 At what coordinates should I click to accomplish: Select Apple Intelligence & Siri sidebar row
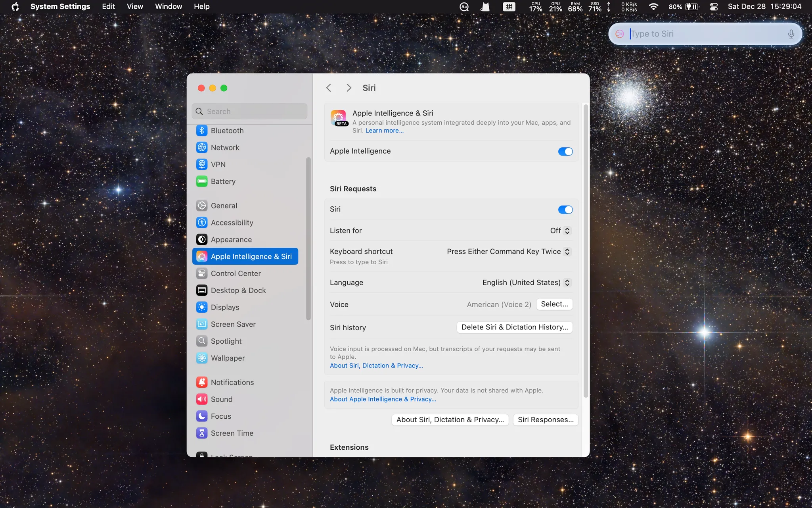245,256
